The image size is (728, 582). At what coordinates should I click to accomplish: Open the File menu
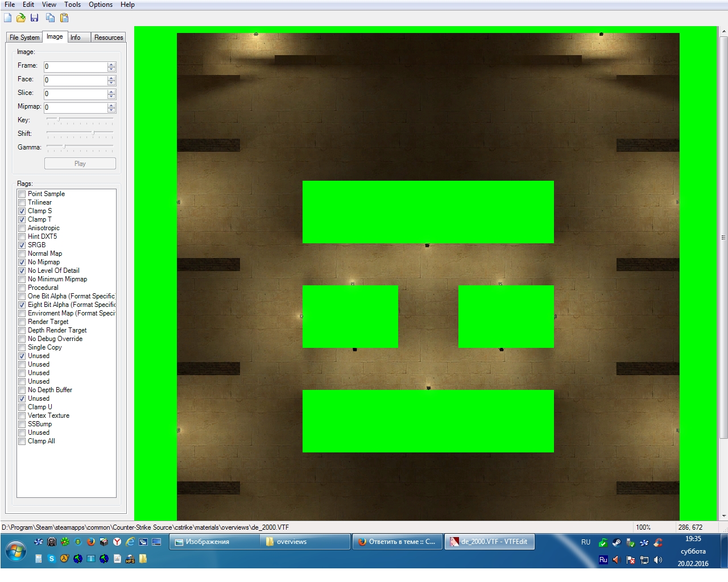[10, 5]
